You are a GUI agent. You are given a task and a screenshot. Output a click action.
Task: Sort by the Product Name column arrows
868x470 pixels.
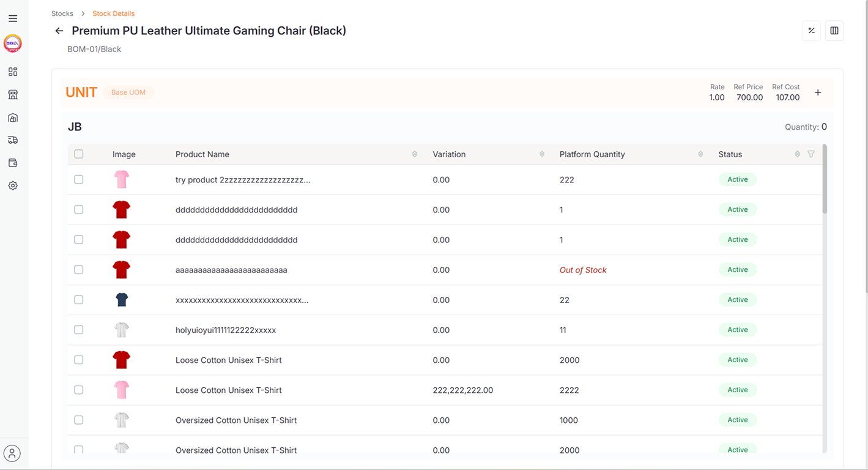pos(415,154)
